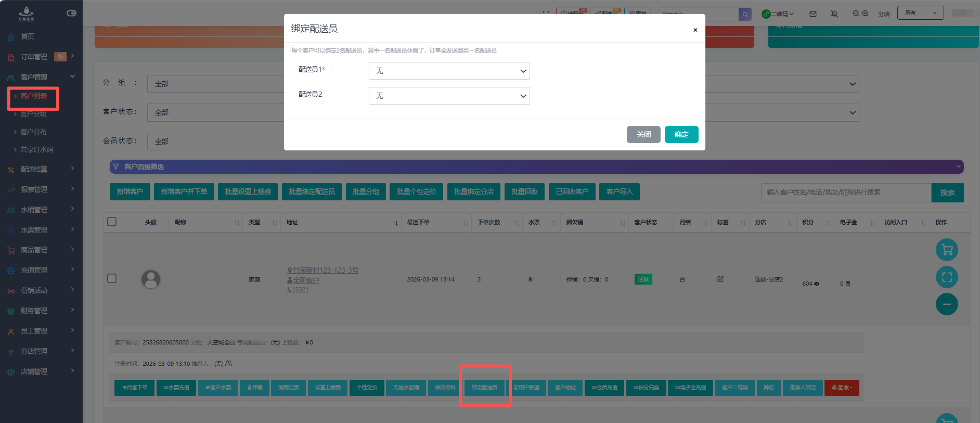Check the customer row checkbox
This screenshot has height=423, width=980.
coord(112,278)
